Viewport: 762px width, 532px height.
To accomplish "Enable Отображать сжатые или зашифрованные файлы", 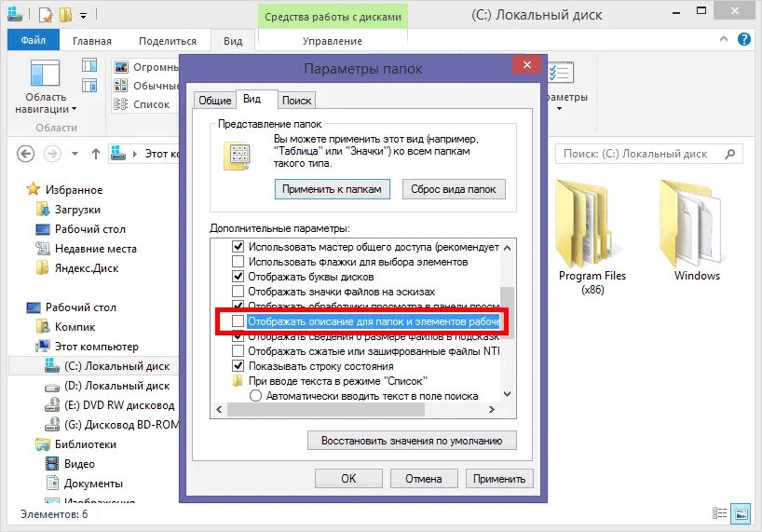I will click(238, 350).
